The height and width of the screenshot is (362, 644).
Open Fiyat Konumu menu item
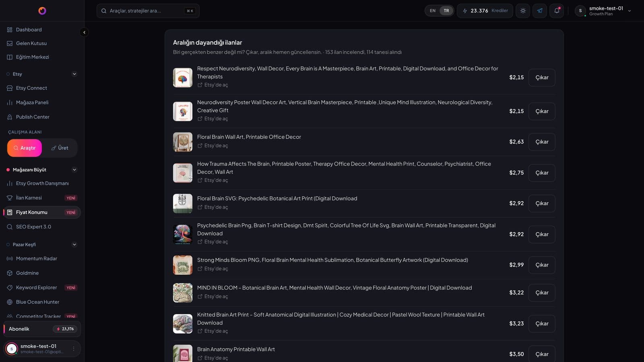pos(42,212)
